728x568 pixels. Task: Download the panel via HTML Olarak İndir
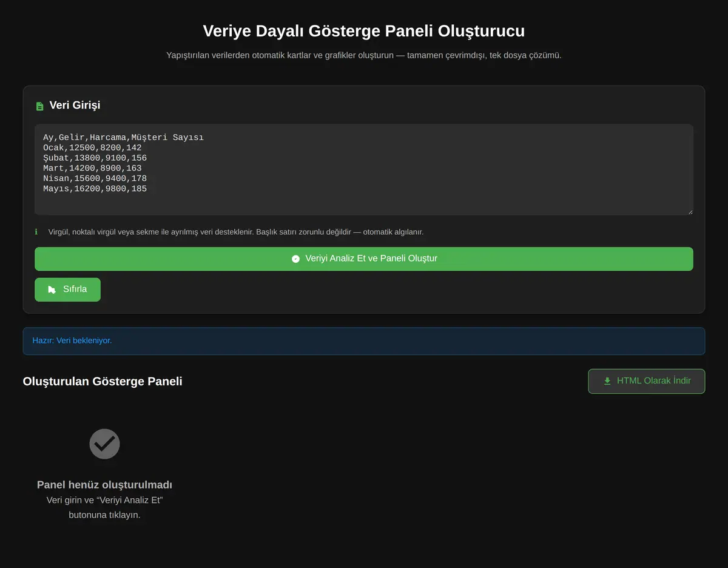coord(647,381)
